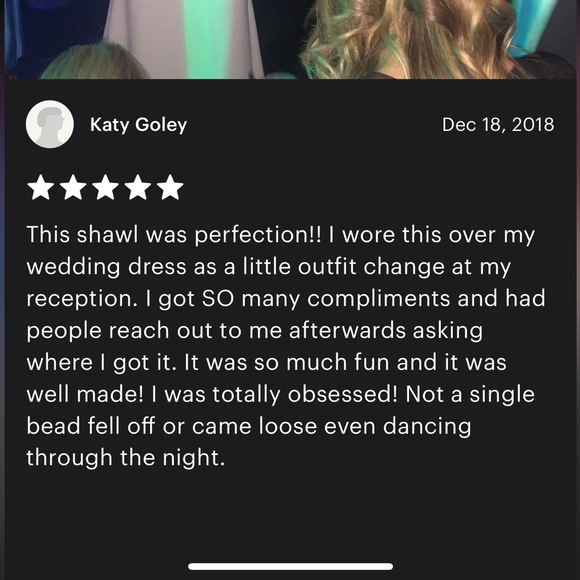Tap the wavy blonde hair in the review photo
The image size is (580, 580).
click(x=411, y=41)
